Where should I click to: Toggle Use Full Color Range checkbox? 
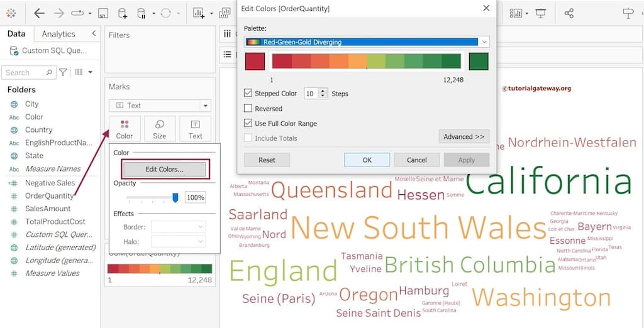point(248,123)
